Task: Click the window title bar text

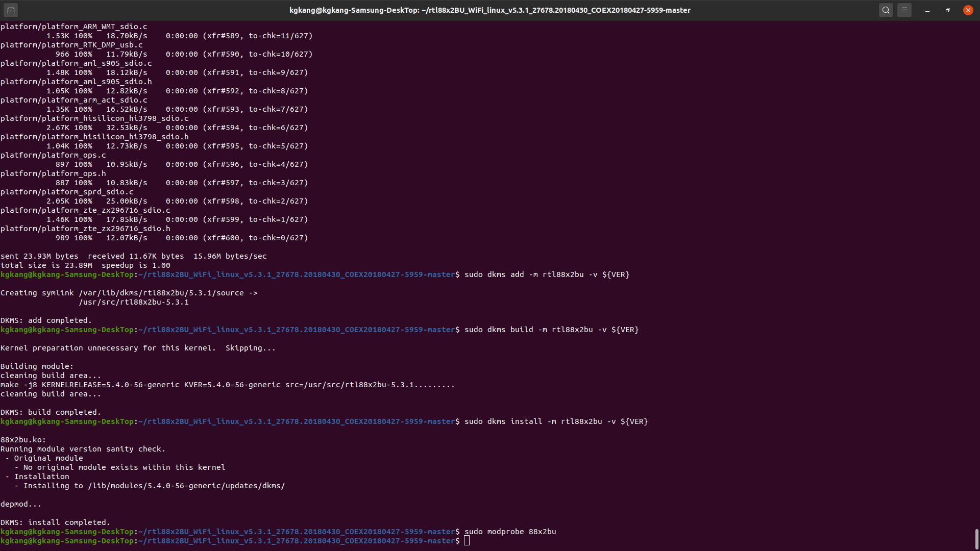Action: [x=489, y=10]
